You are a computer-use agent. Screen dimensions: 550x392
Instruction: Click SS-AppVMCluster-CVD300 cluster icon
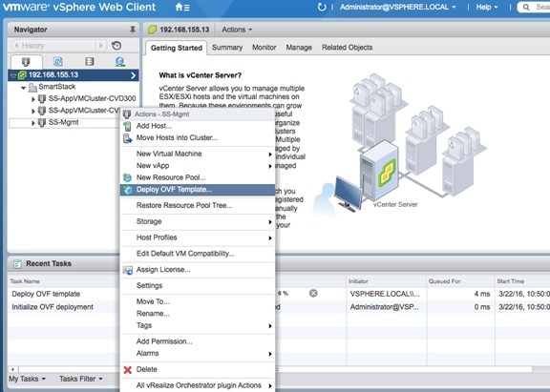point(42,99)
